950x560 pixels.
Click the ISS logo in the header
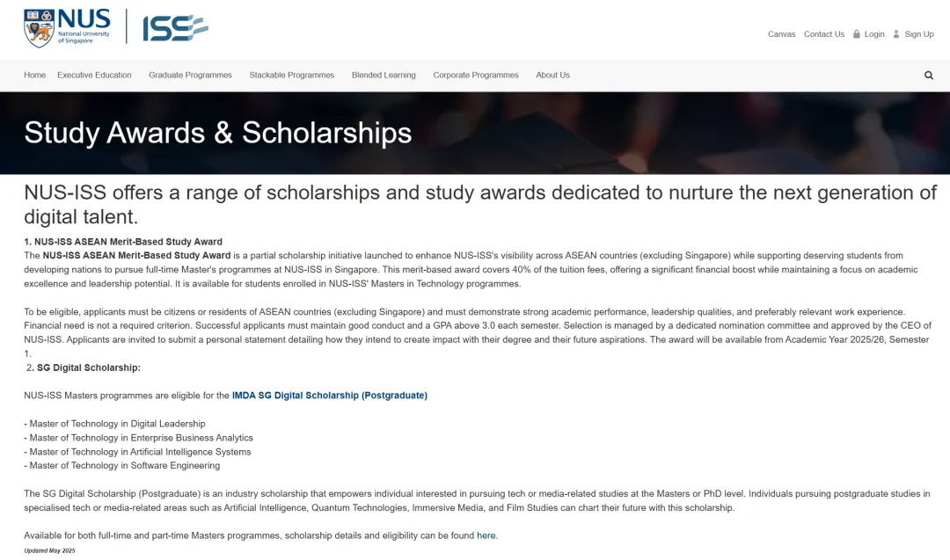coord(175,28)
